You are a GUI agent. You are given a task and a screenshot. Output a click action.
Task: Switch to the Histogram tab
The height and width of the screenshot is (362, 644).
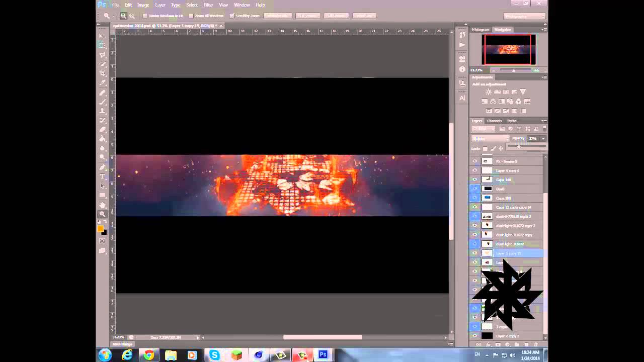click(480, 30)
